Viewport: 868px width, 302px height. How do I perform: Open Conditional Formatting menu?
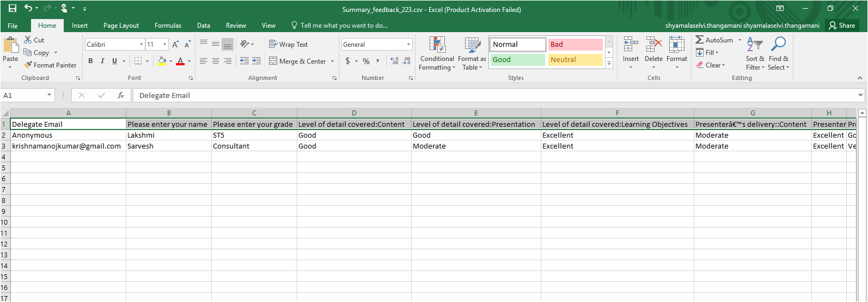437,53
